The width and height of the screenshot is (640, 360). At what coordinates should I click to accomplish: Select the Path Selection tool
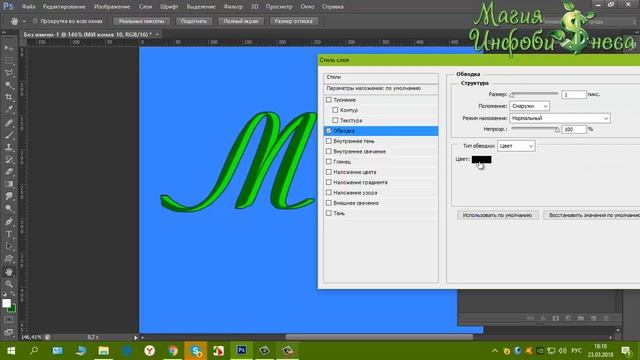[x=9, y=246]
